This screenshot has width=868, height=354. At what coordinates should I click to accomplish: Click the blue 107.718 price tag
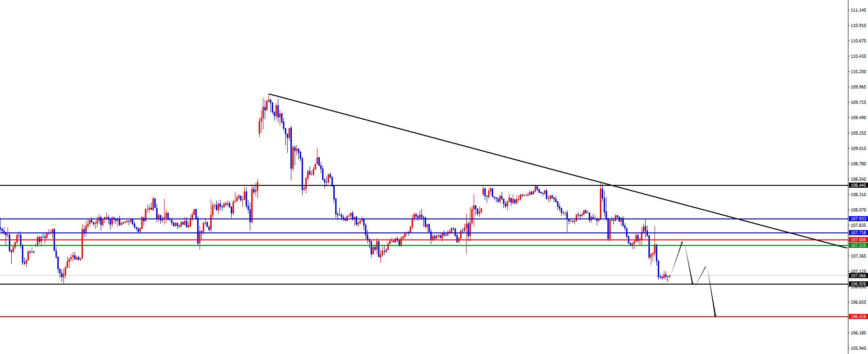[x=858, y=232]
